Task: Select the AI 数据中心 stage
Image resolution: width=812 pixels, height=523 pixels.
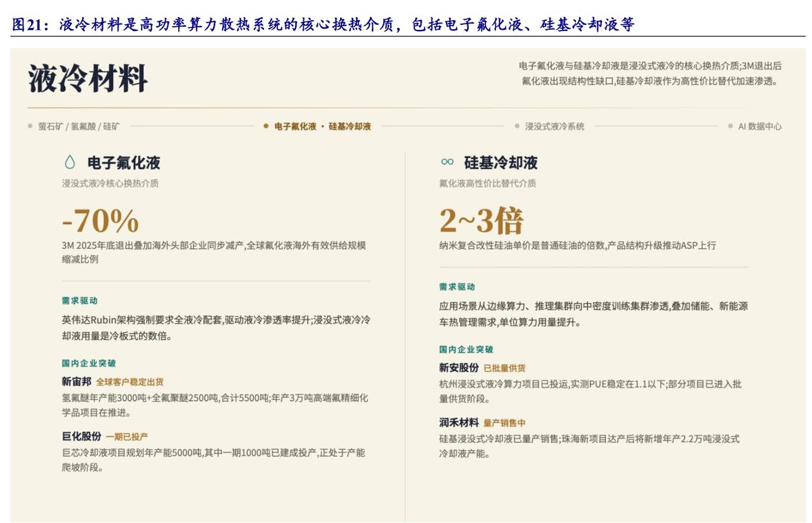Action: click(x=759, y=126)
